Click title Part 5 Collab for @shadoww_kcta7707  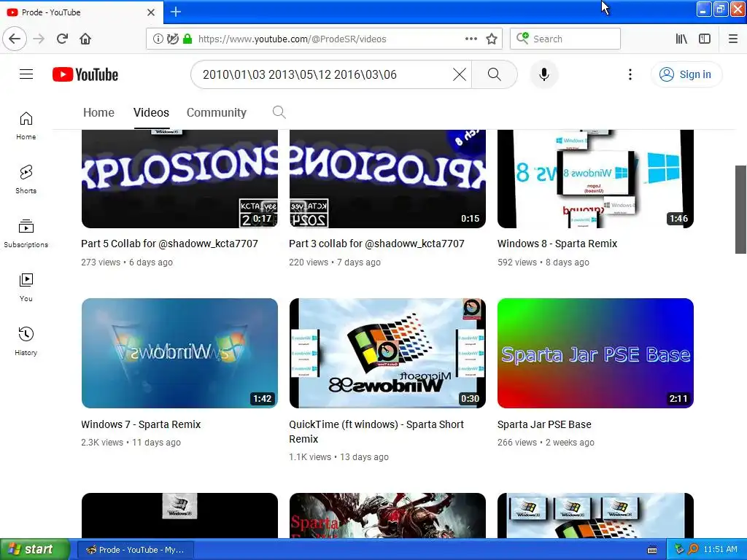169,244
